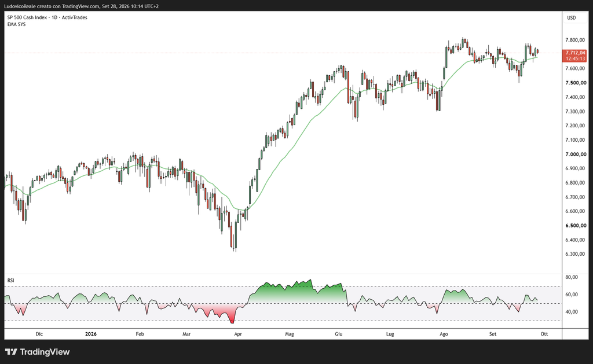Click the Apr month label on time axis
The width and height of the screenshot is (593, 364).
[238, 334]
